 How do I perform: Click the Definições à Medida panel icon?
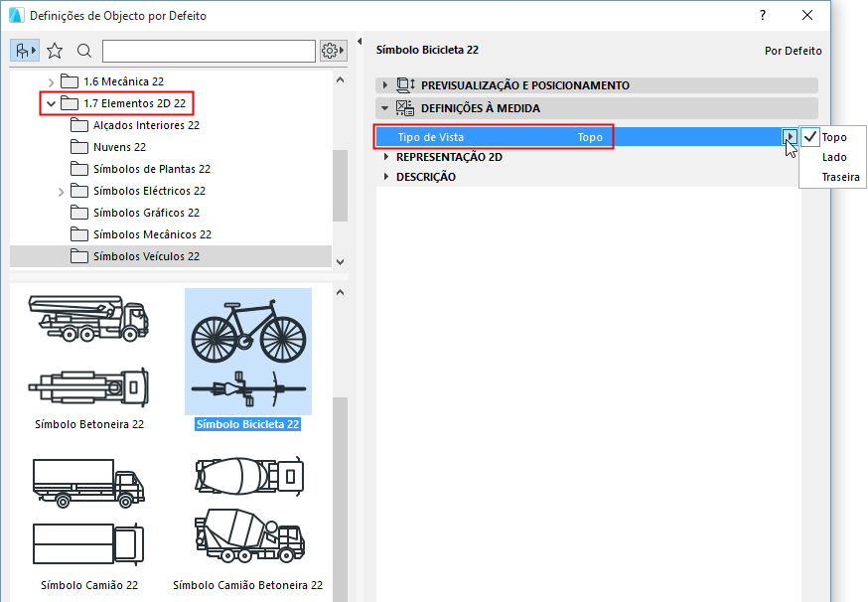pos(405,108)
